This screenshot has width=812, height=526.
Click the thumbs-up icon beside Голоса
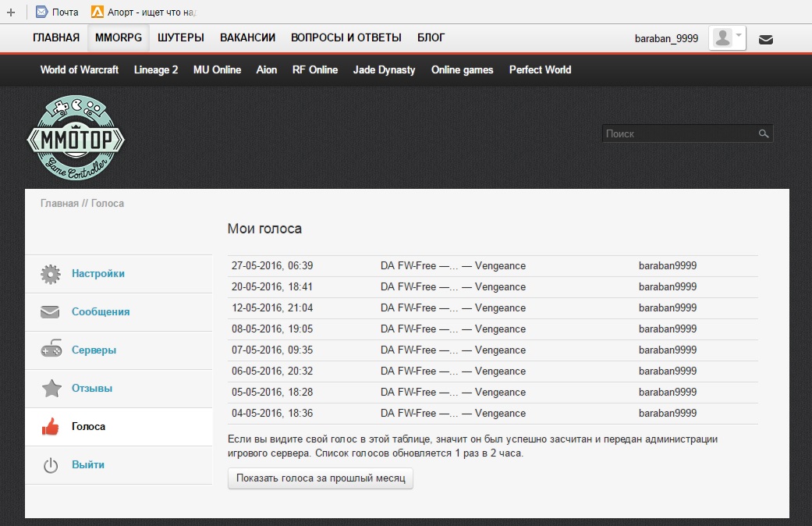click(x=51, y=427)
